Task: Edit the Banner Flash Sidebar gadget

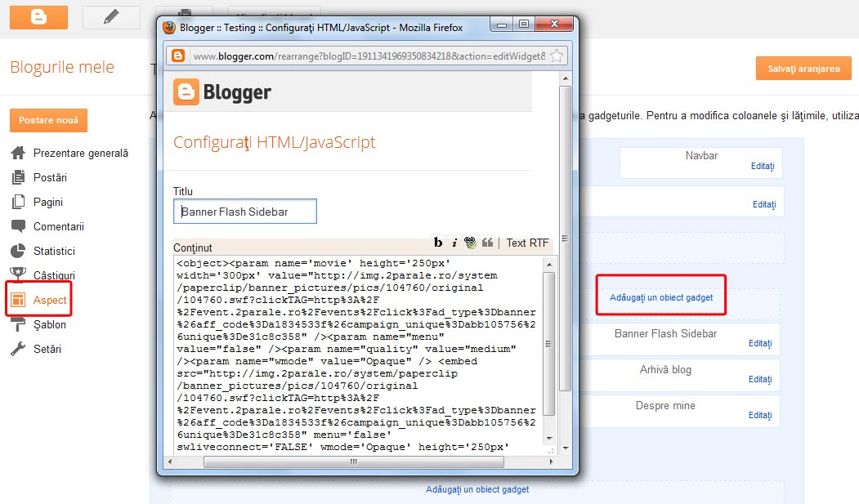Action: [x=760, y=343]
